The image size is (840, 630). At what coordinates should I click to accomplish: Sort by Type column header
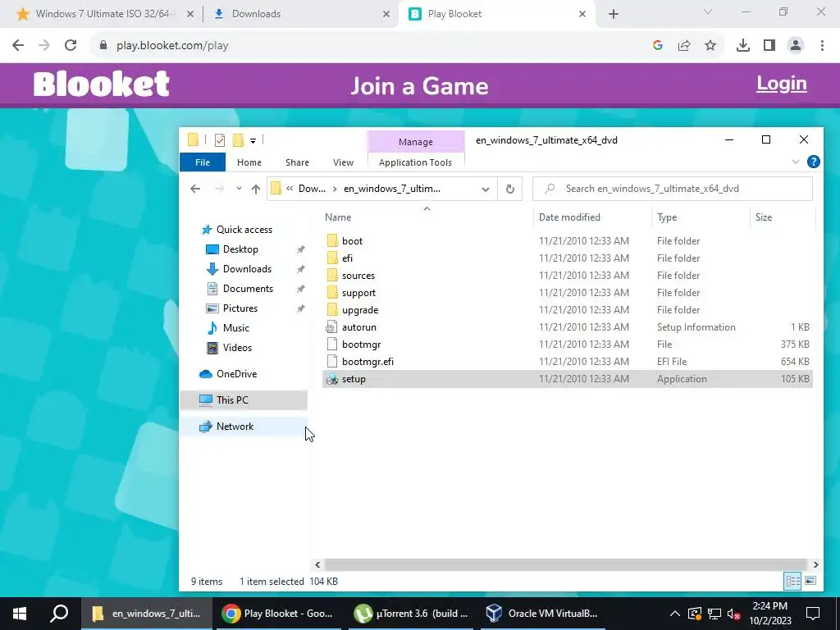point(701,217)
